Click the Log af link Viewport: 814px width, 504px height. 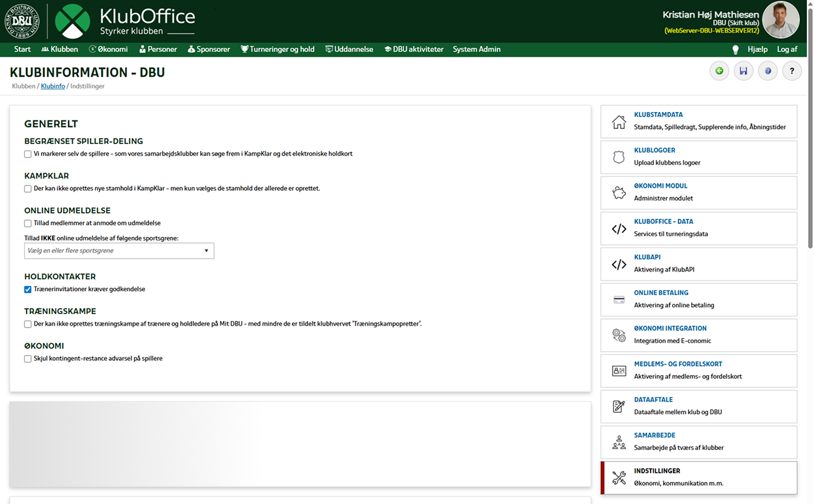[x=787, y=49]
